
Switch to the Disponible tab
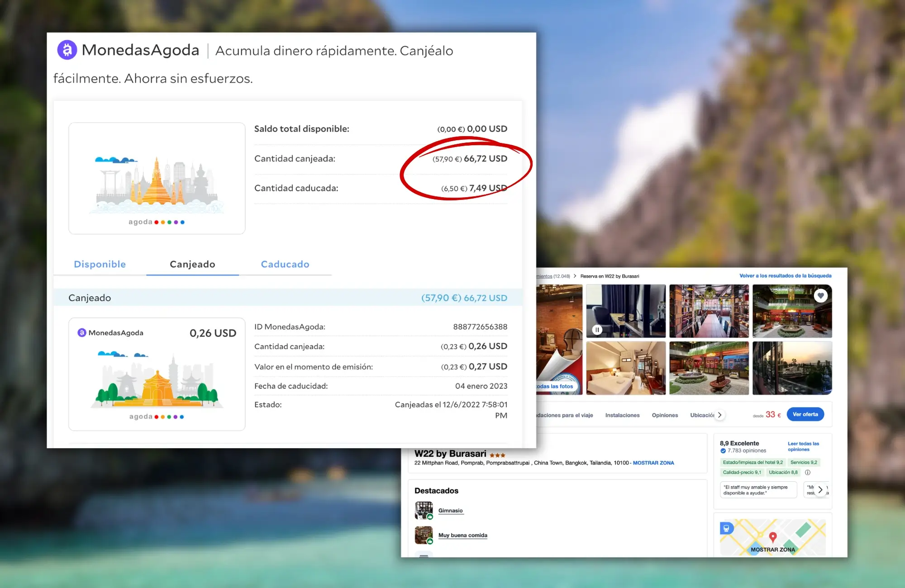100,264
